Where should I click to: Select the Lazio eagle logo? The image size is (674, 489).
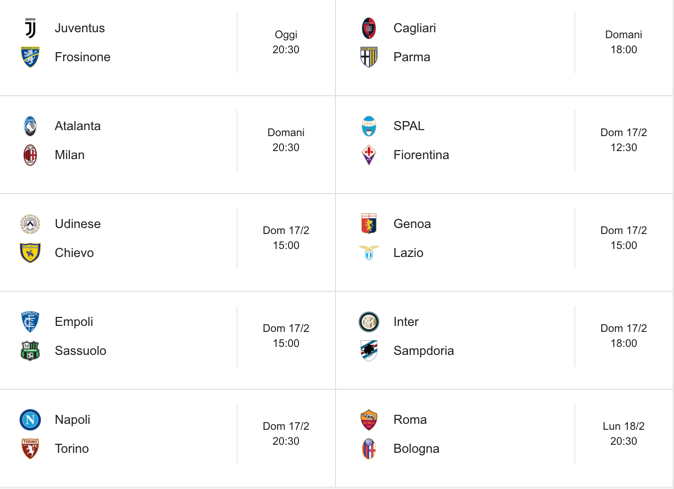pyautogui.click(x=369, y=253)
